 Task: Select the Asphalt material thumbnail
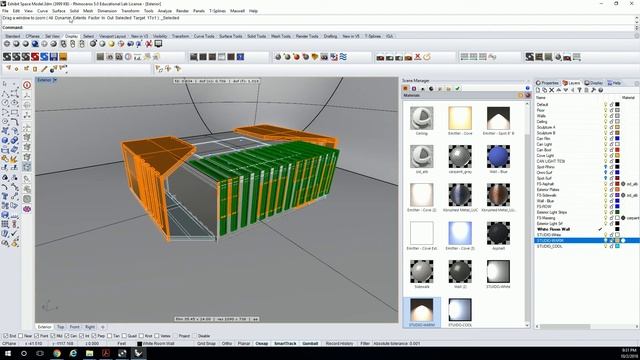498,233
